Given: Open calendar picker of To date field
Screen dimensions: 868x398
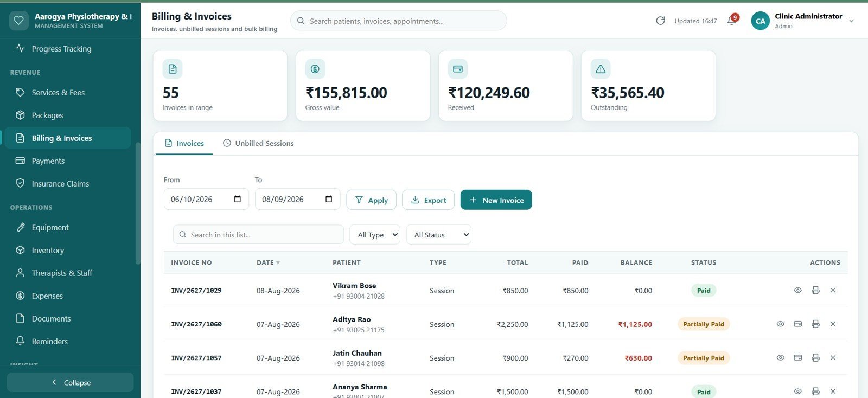Looking at the screenshot, I should pos(329,199).
